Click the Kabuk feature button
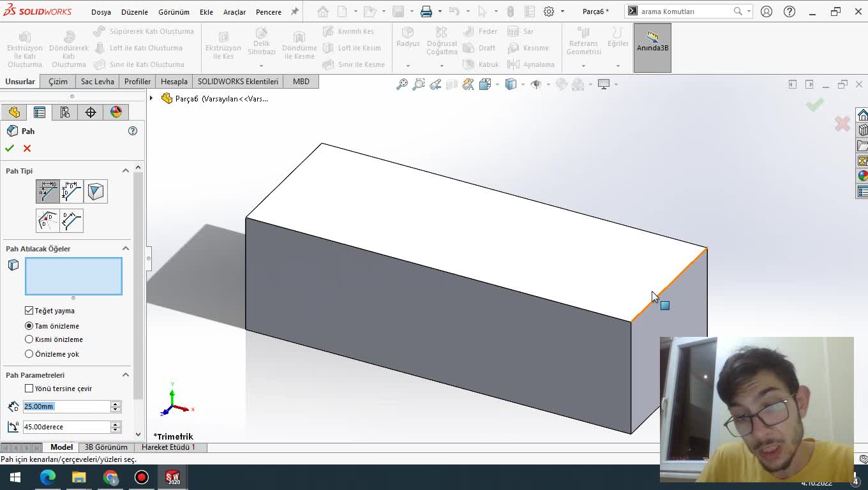Screen dimensions: 868x490 [481, 64]
